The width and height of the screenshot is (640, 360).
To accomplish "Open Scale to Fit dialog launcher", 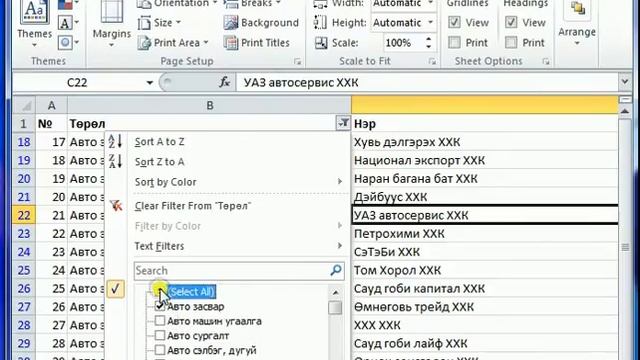I will click(x=432, y=62).
